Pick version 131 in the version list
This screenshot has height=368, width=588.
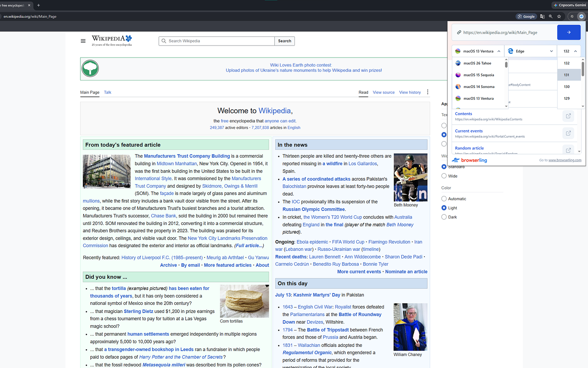(x=569, y=75)
